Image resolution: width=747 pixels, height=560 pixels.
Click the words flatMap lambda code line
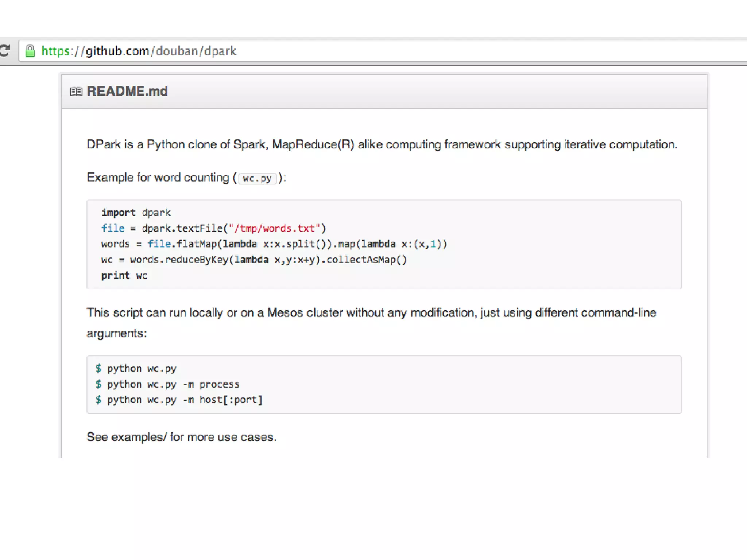pos(274,244)
